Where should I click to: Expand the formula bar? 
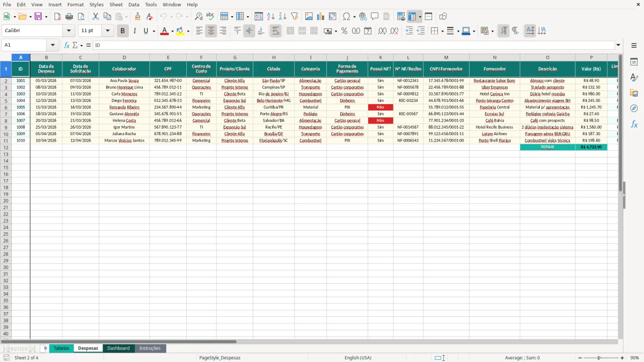618,46
